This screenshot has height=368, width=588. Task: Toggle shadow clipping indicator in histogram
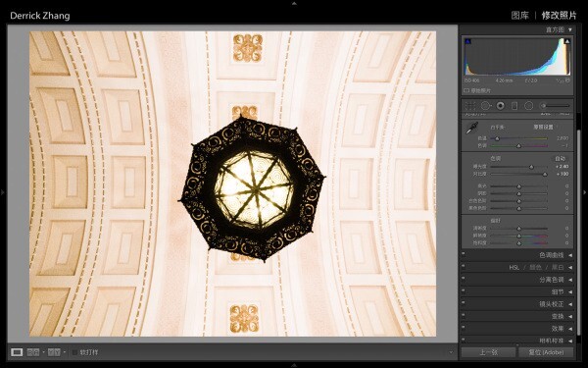pyautogui.click(x=467, y=41)
